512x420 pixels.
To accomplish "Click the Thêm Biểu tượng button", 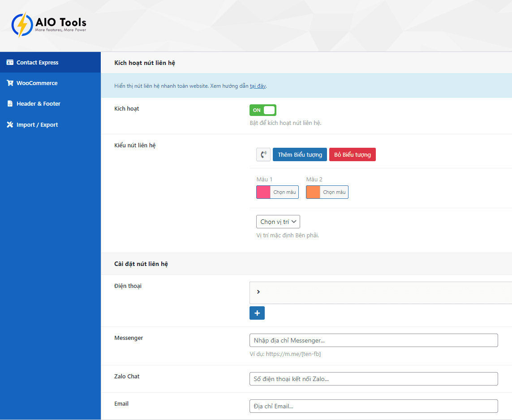I will (x=300, y=154).
